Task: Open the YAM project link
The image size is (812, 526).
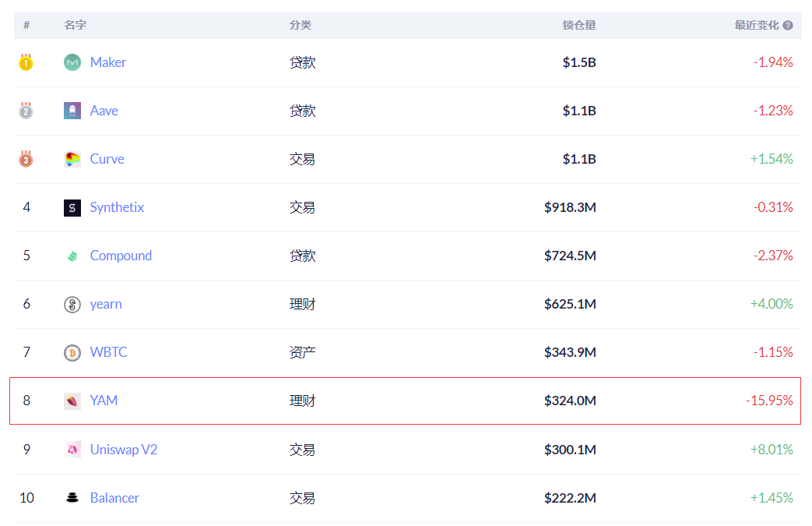Action: [x=104, y=401]
